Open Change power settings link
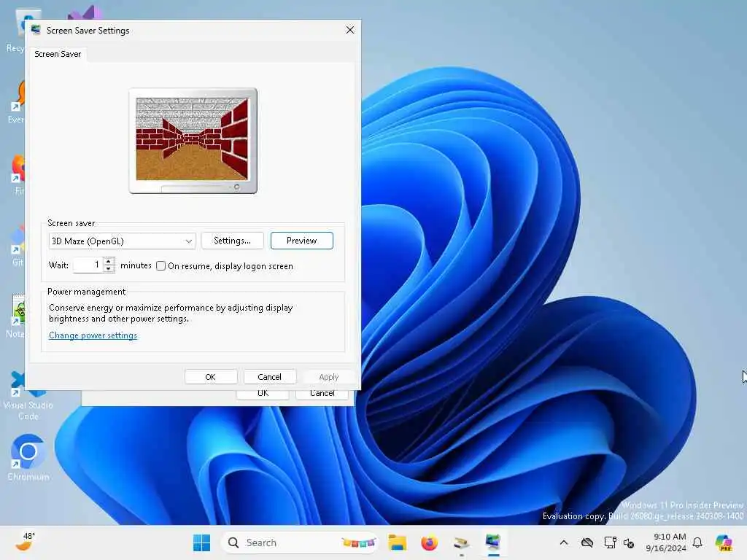 click(x=93, y=335)
